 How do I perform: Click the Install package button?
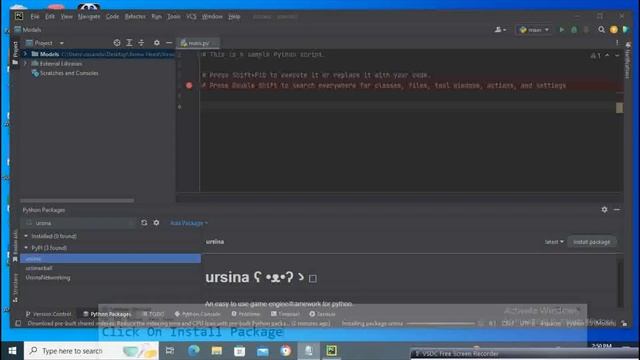click(x=591, y=242)
